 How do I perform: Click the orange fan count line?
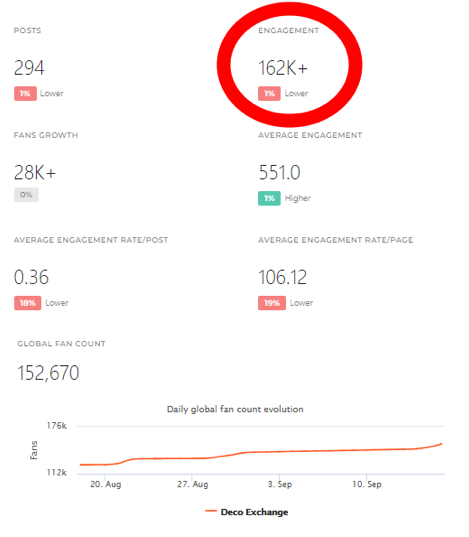coord(260,452)
